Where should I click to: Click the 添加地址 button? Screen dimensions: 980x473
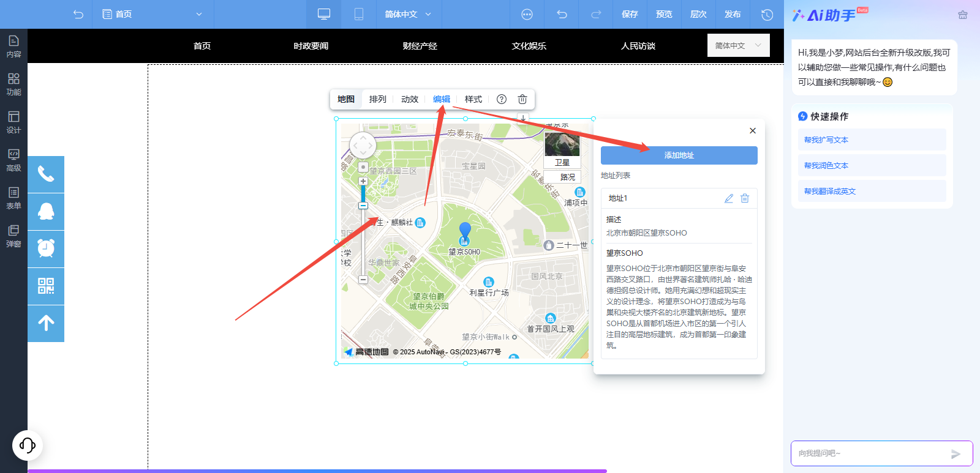tap(679, 155)
